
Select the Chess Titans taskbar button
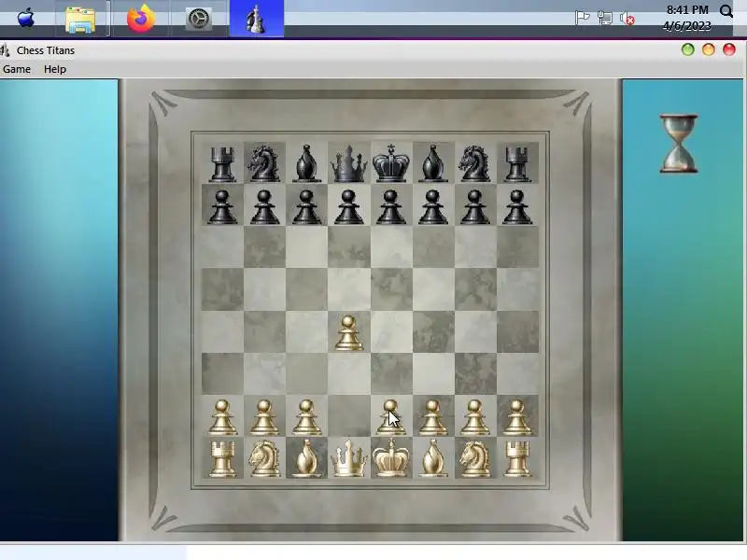coord(256,19)
